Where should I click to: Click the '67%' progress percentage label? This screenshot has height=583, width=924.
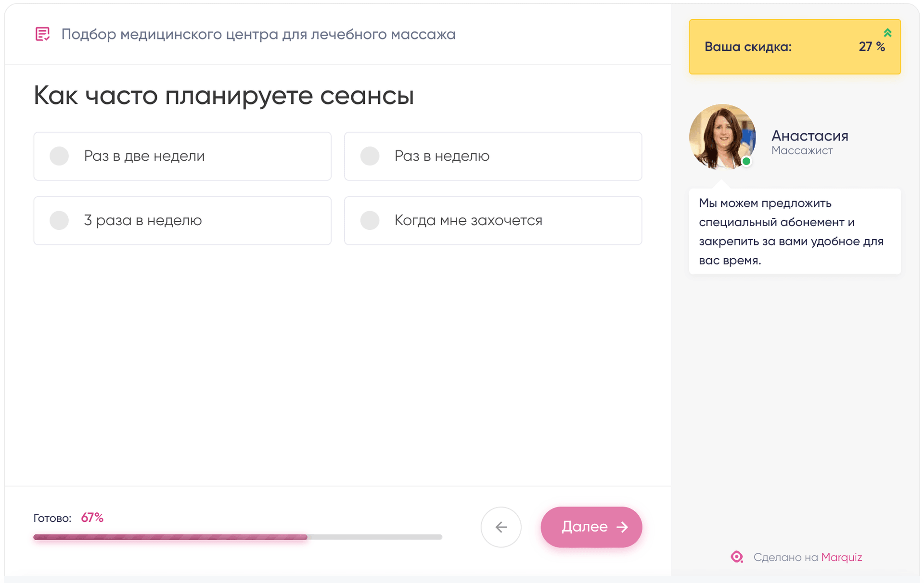(x=92, y=518)
